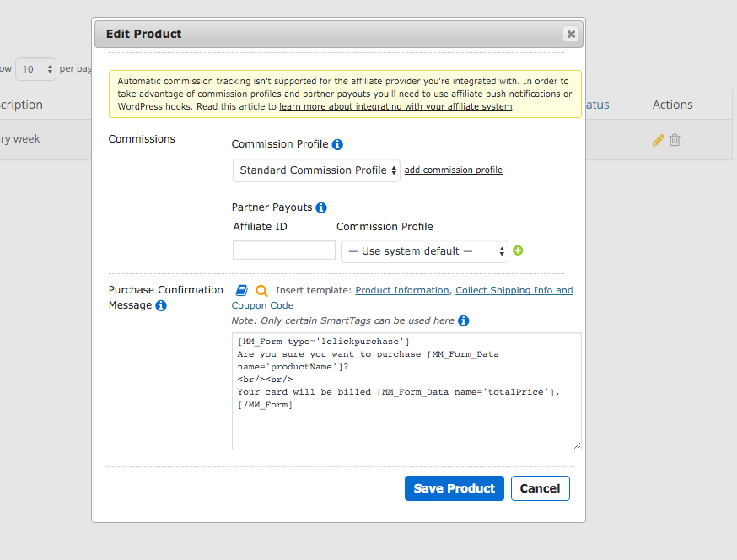Click the Commission Profile info icon
This screenshot has width=737, height=560.
(x=337, y=144)
